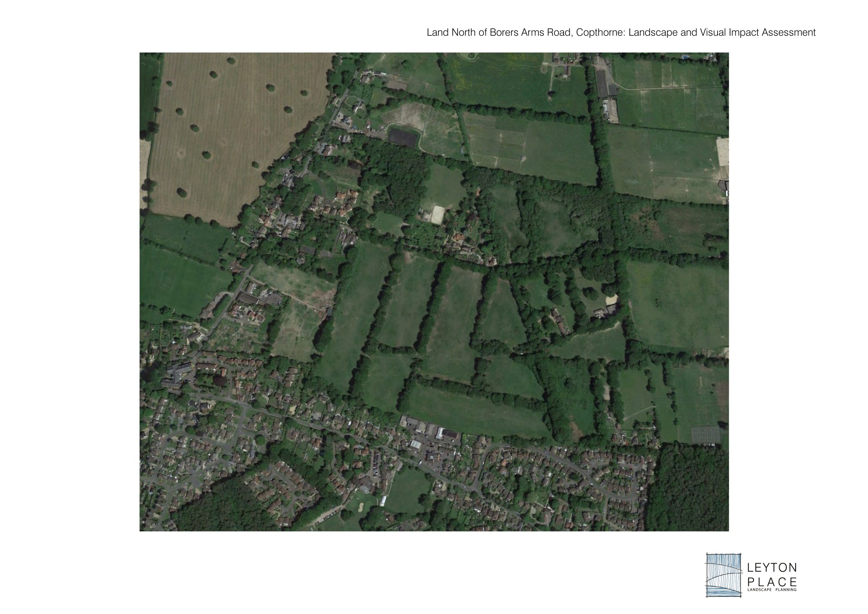Click the LEYTON text in the logo
This screenshot has width=868, height=614.
coord(773,568)
